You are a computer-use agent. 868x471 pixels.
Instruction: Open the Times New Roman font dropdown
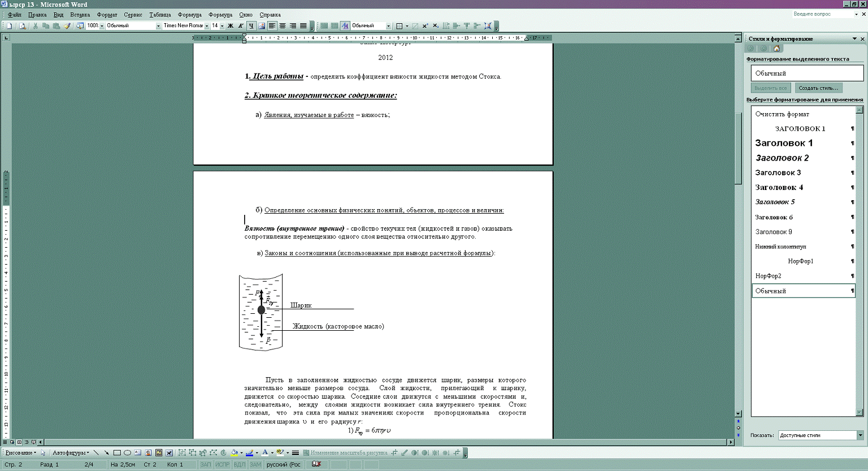click(207, 26)
